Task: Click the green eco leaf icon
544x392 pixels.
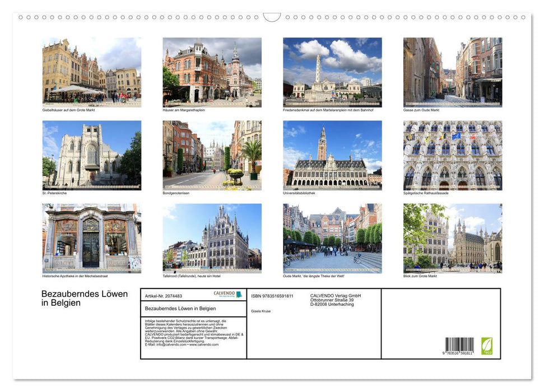Action: [487, 346]
